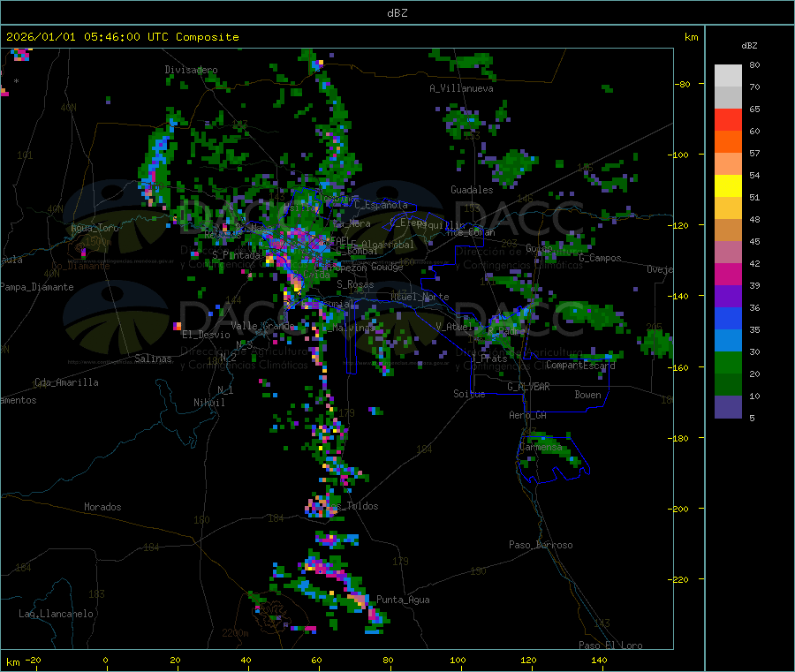Click the -220 km vertical axis tick
The width and height of the screenshot is (795, 672).
click(x=678, y=579)
